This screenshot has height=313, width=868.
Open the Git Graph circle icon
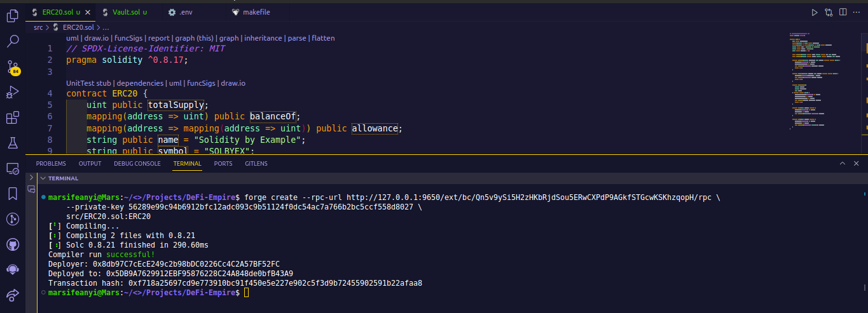pos(12,219)
